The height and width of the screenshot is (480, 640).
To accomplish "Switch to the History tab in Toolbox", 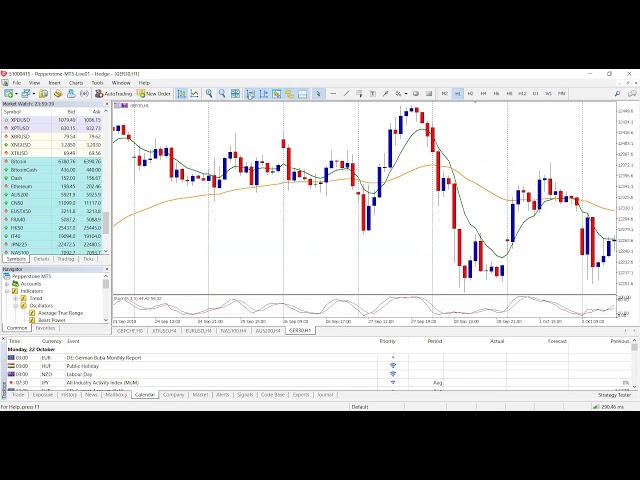I will [x=69, y=394].
